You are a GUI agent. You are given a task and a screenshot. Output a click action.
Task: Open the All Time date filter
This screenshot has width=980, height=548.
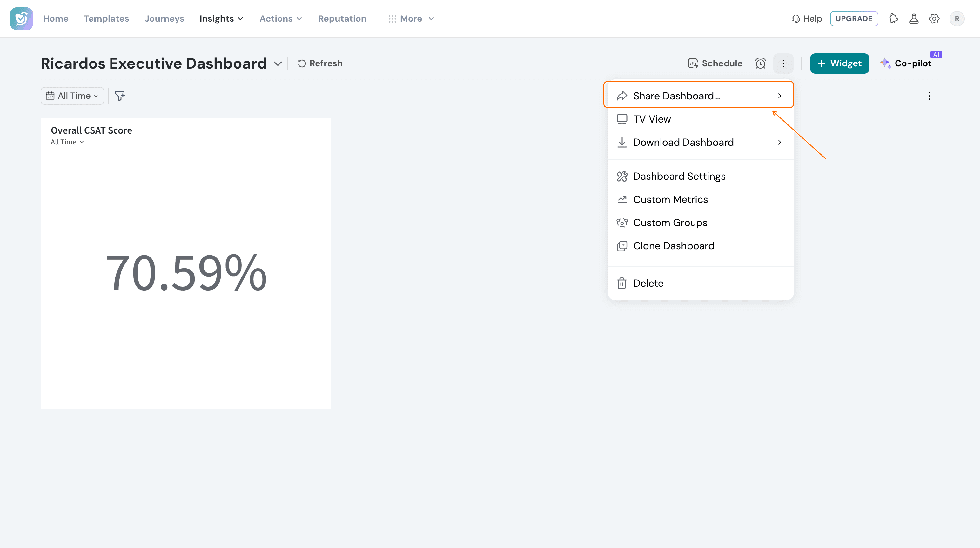[72, 96]
